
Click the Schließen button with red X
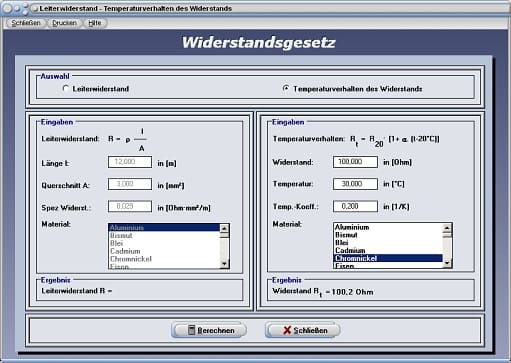click(303, 330)
